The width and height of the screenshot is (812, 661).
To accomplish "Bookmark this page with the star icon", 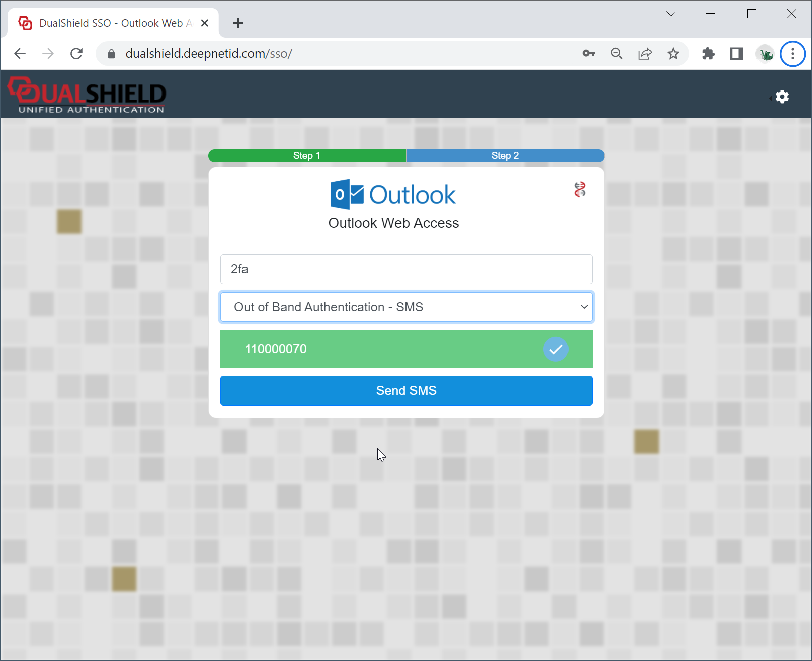I will click(673, 54).
